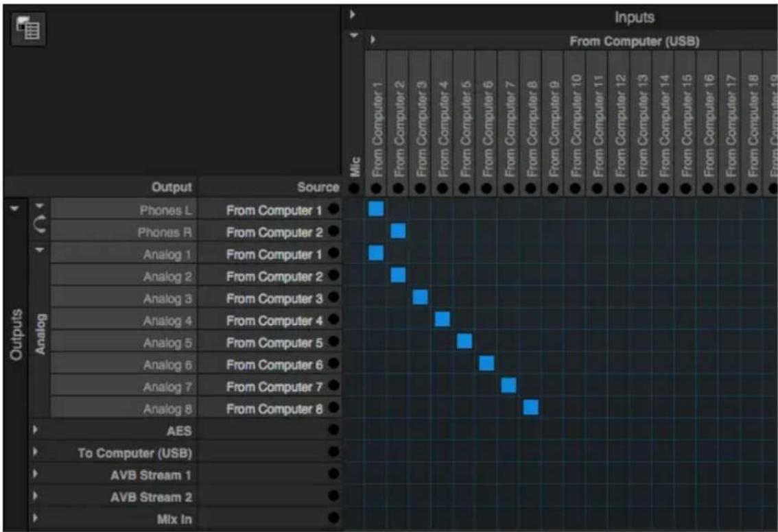
Task: Click the From Computer 1 source in Phones L row
Action: [x=274, y=210]
